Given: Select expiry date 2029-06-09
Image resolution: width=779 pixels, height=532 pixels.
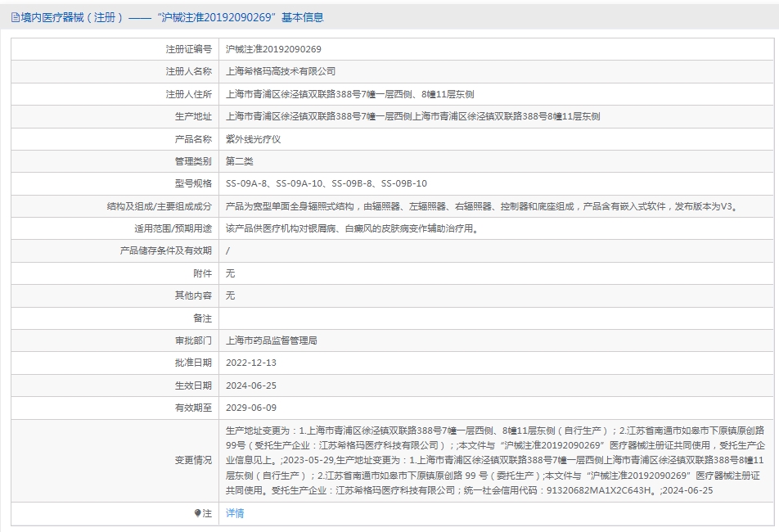Looking at the screenshot, I should click(x=251, y=408).
